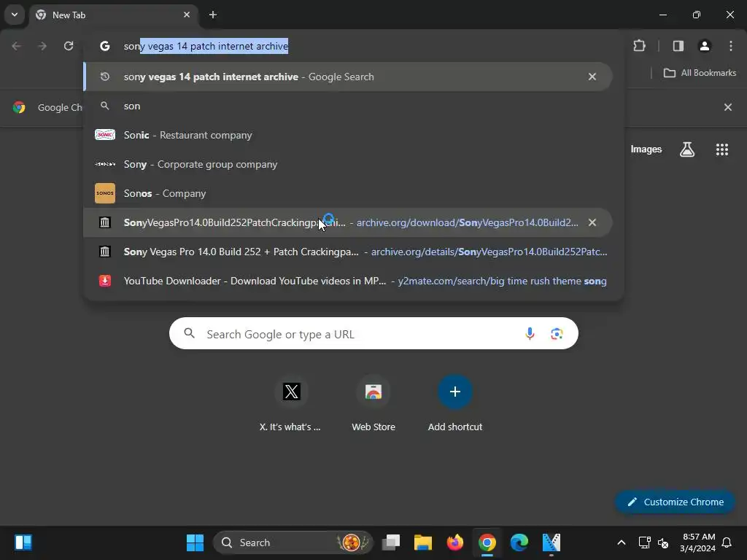
Task: Select Sonic Restaurant company suggestion
Action: [348, 135]
